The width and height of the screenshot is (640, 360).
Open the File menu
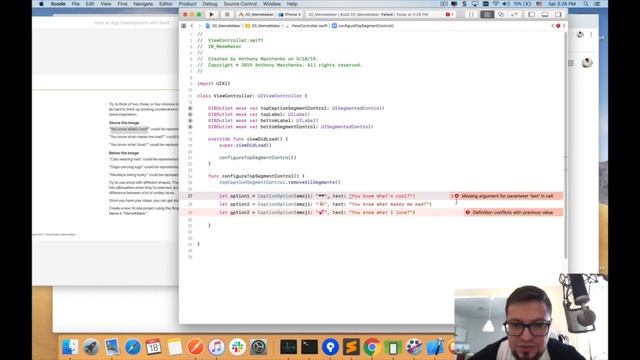coord(76,4)
